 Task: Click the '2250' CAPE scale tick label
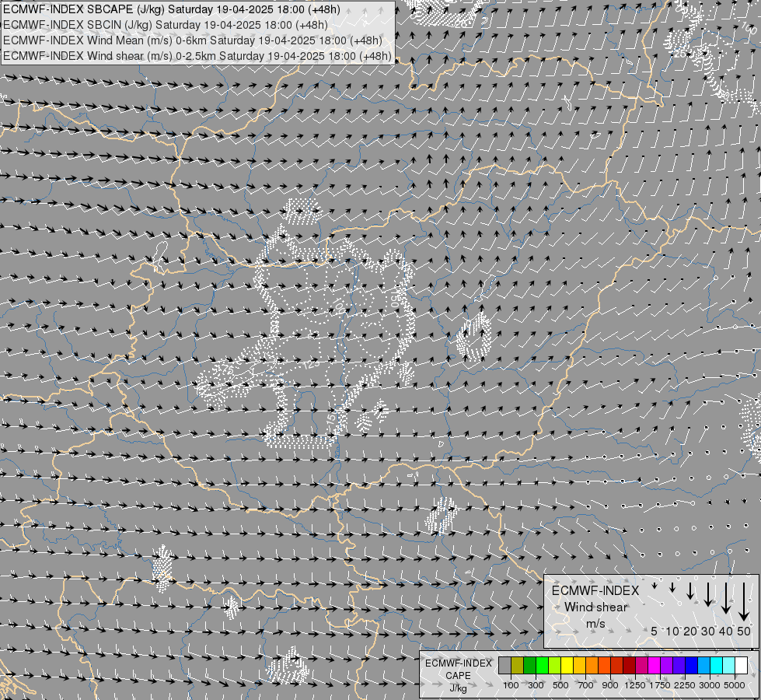[x=684, y=685]
